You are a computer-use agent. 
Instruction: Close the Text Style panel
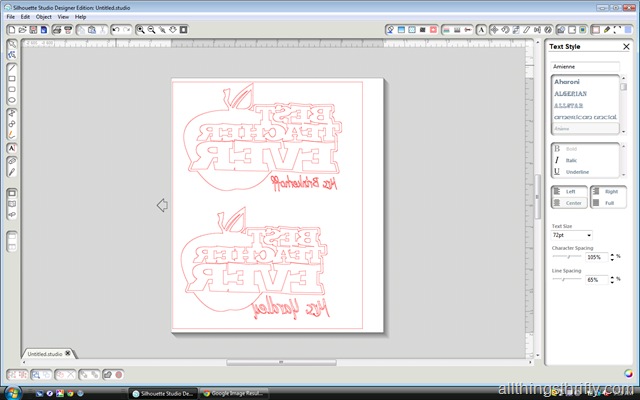(626, 47)
